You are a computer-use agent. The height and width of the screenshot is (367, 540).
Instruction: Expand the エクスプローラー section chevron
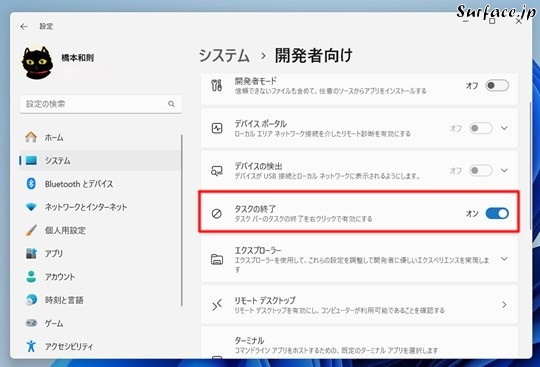pyautogui.click(x=504, y=259)
